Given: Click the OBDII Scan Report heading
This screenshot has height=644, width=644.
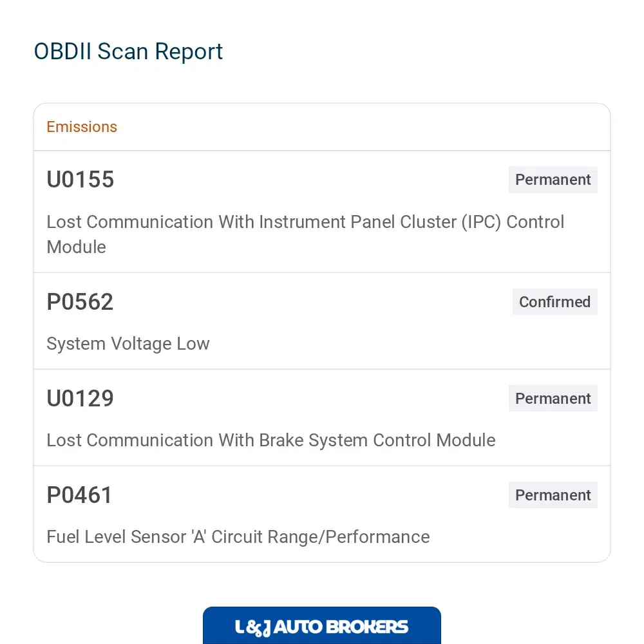Looking at the screenshot, I should point(128,52).
